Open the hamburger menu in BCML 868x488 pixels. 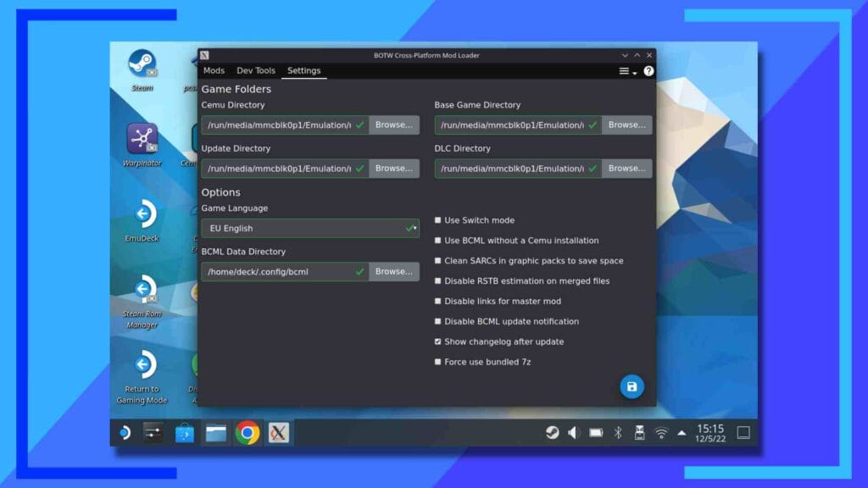627,71
